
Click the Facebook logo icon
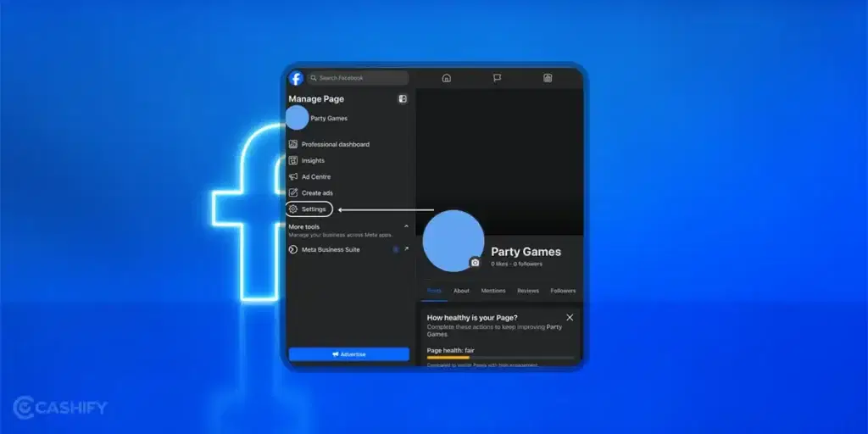coord(296,78)
